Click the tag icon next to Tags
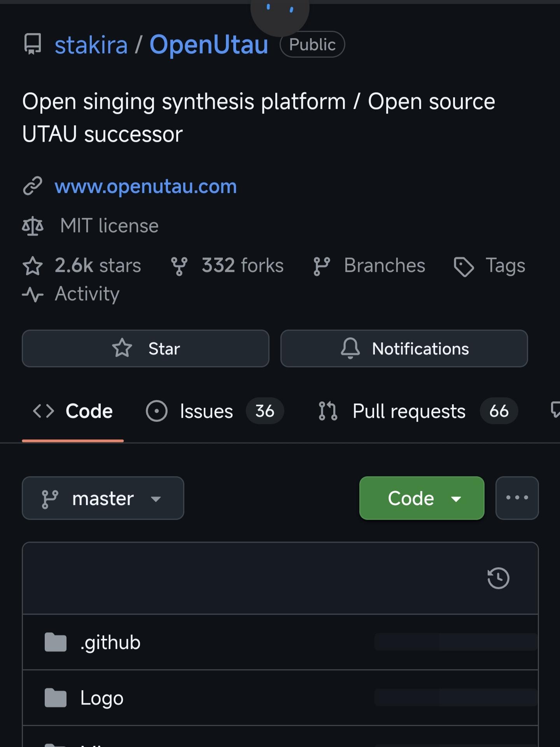The width and height of the screenshot is (560, 747). (464, 266)
